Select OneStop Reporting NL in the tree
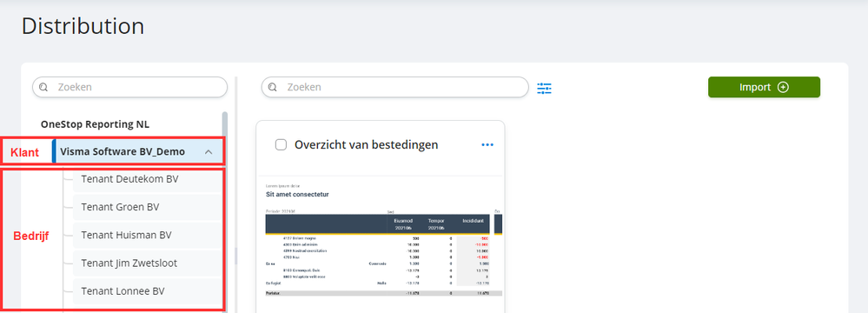Image resolution: width=868 pixels, height=313 pixels. click(x=96, y=124)
